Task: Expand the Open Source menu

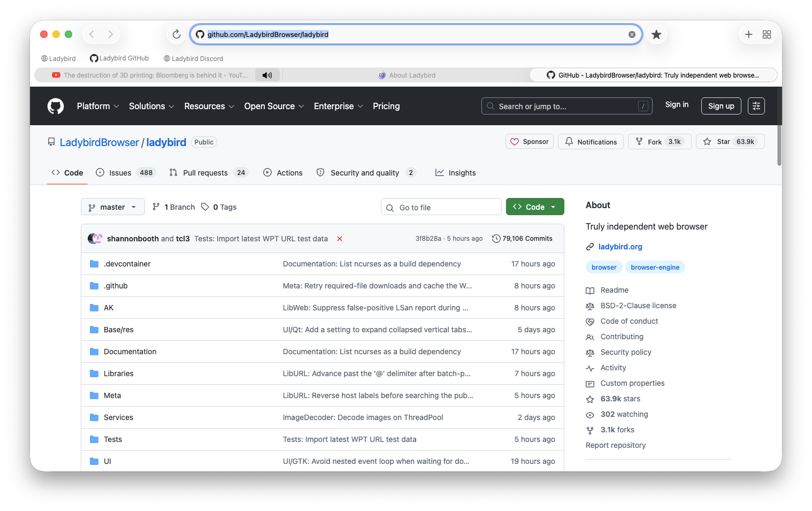Action: (x=274, y=106)
